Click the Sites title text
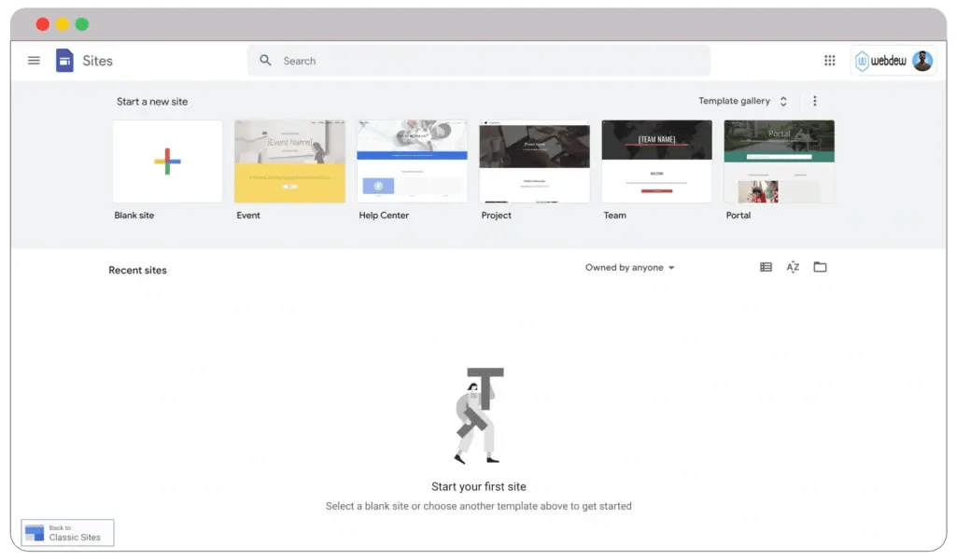Viewport: 956px width, 560px height. point(97,61)
